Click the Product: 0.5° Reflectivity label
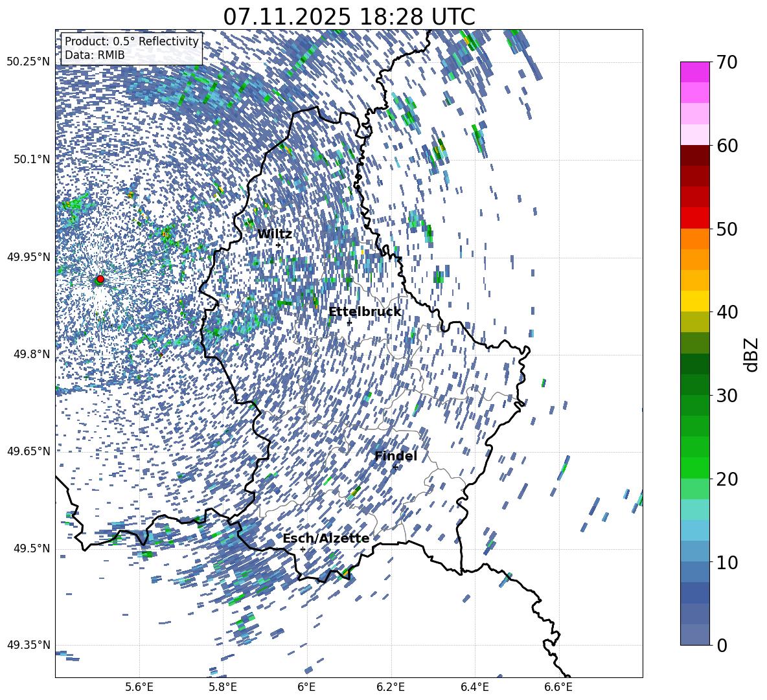 pos(132,41)
